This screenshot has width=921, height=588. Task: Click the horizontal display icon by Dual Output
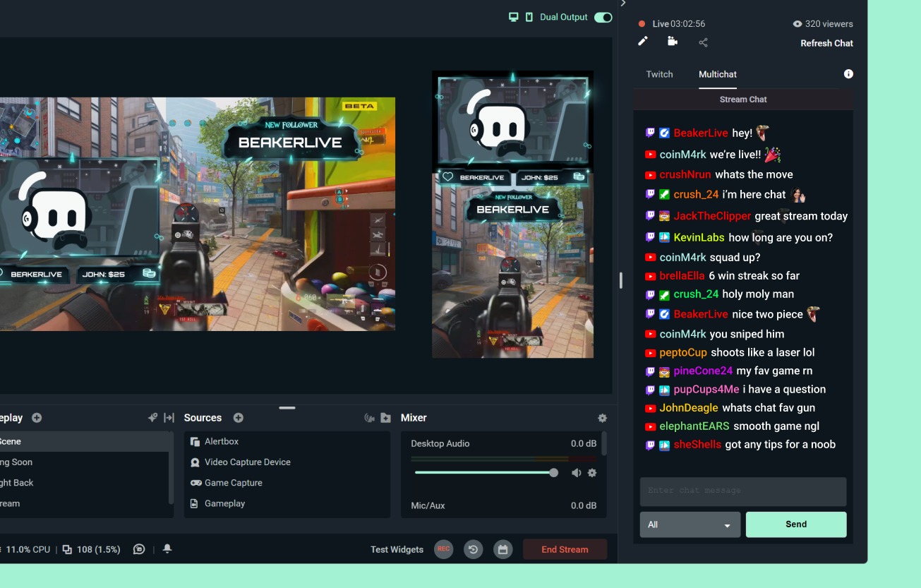[514, 17]
